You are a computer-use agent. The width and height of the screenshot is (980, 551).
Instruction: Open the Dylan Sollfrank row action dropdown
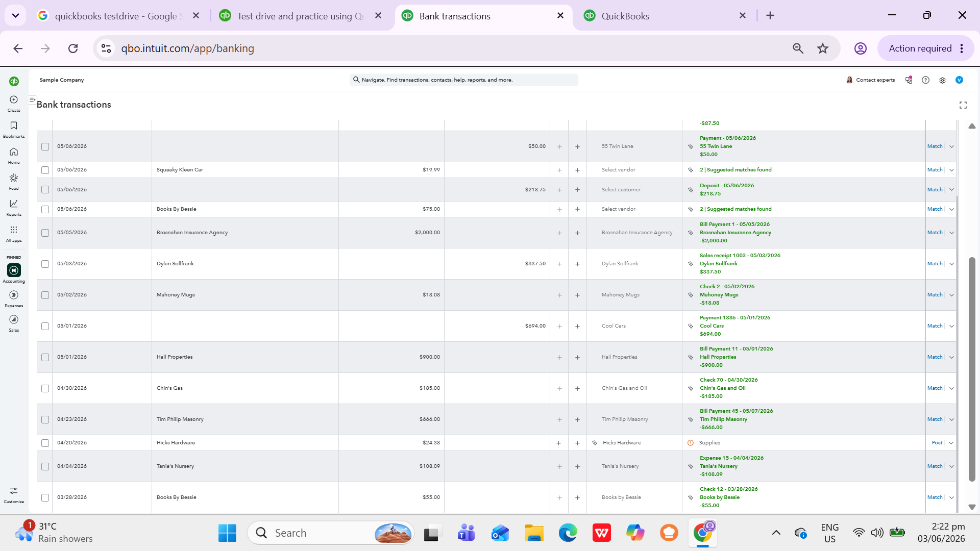pyautogui.click(x=951, y=264)
